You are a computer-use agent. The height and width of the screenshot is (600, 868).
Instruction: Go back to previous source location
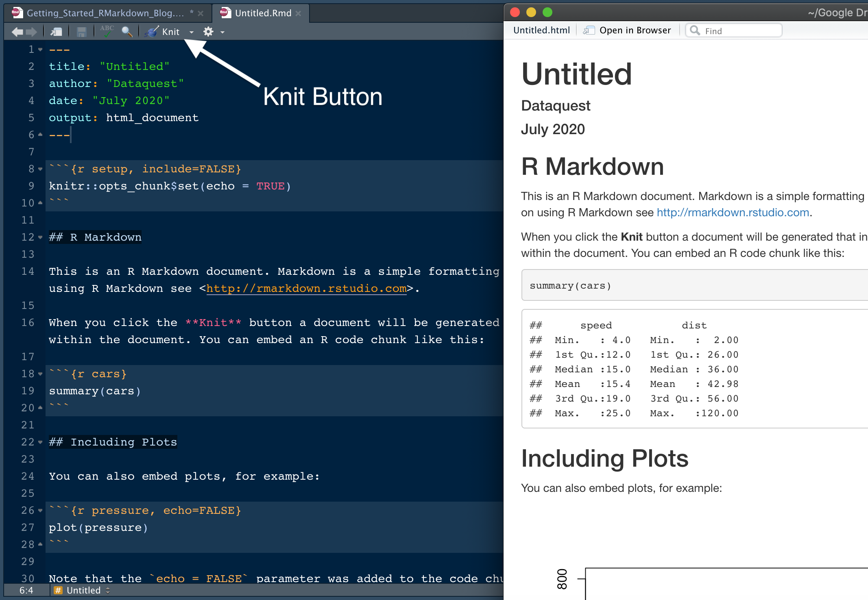(17, 32)
